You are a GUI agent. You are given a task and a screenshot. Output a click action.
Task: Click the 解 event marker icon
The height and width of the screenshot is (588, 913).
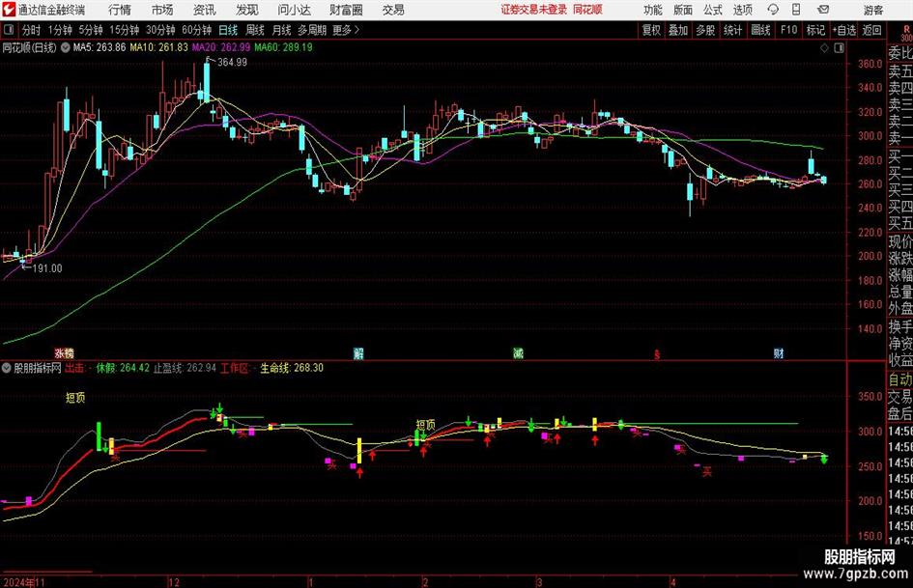[358, 353]
